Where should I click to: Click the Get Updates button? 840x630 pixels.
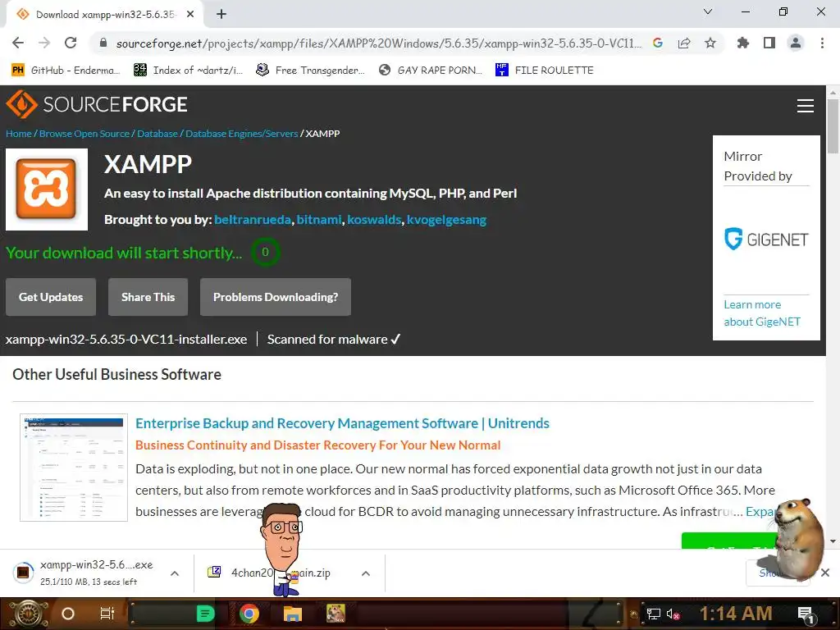[x=51, y=297]
